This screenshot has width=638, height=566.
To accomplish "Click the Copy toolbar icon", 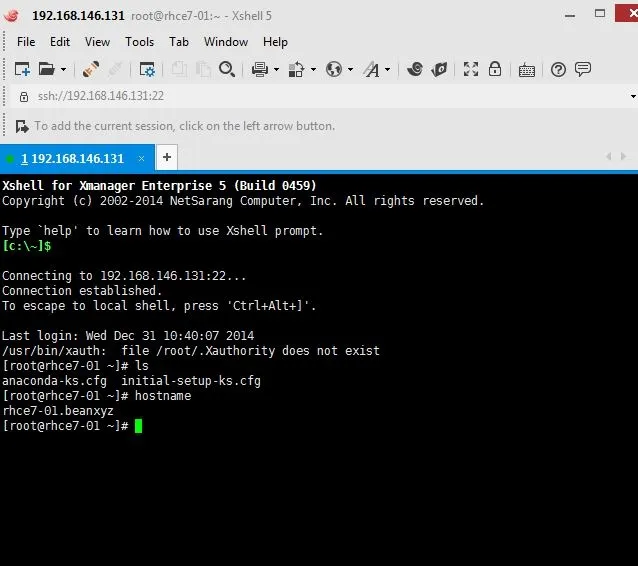I will coord(179,69).
